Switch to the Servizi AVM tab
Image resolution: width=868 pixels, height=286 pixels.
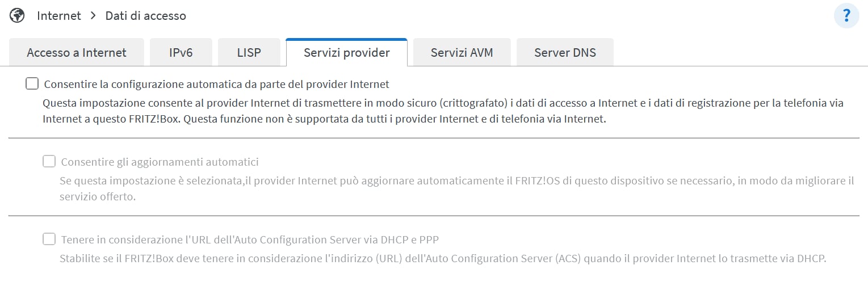coord(462,53)
